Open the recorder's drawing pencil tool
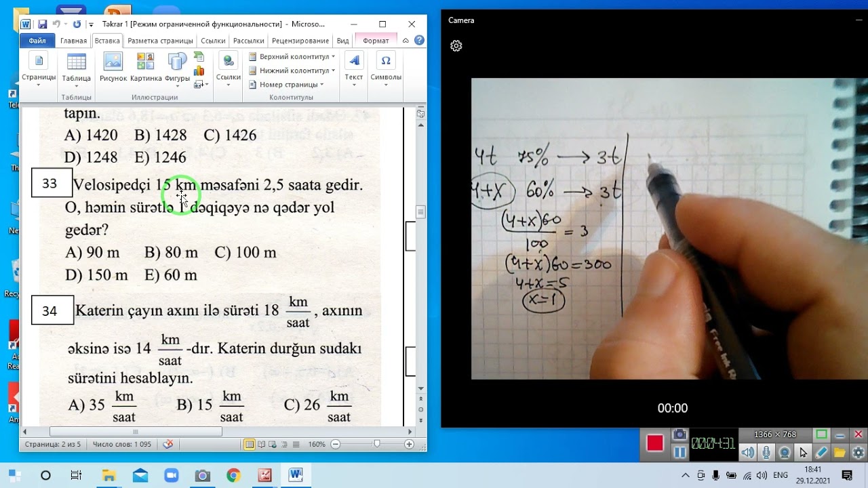The image size is (868, 488). pos(821,452)
